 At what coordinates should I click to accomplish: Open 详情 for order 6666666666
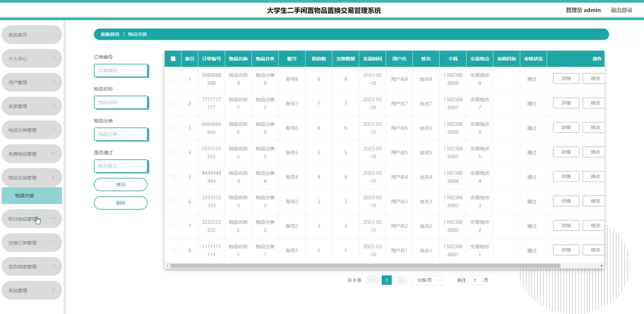click(x=566, y=127)
